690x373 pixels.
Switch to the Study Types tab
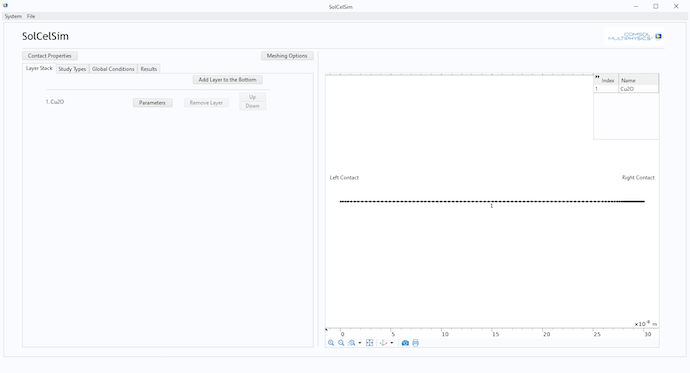pos(72,69)
